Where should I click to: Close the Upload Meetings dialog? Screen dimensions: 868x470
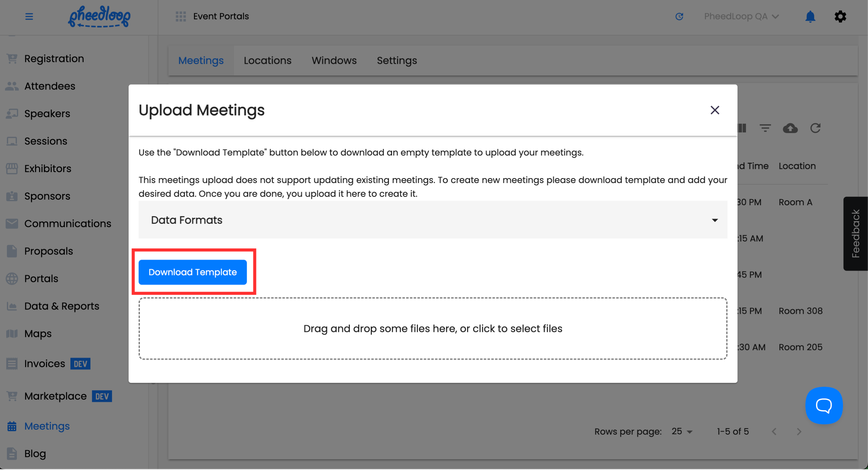click(715, 110)
